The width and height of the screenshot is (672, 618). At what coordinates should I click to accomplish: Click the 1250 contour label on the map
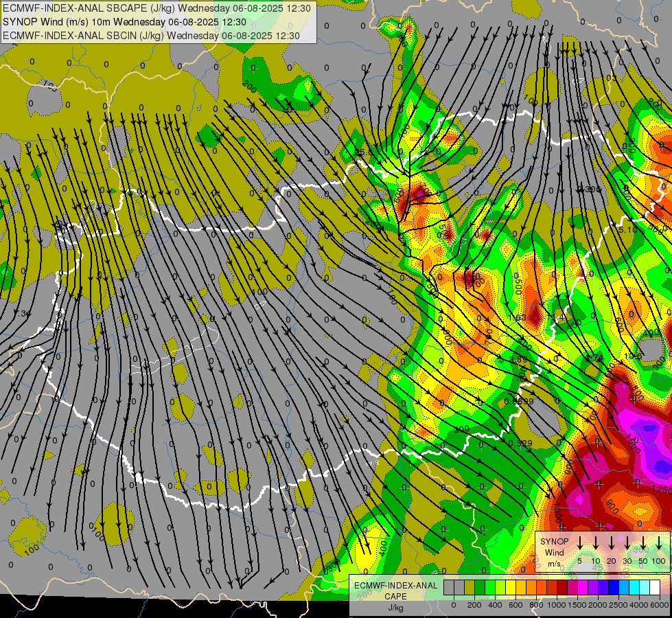click(x=661, y=489)
